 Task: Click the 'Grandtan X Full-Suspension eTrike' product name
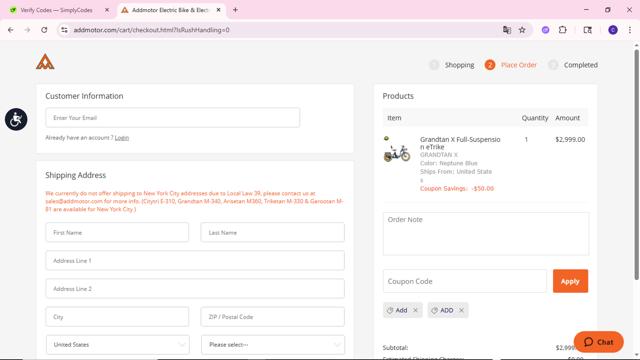460,143
